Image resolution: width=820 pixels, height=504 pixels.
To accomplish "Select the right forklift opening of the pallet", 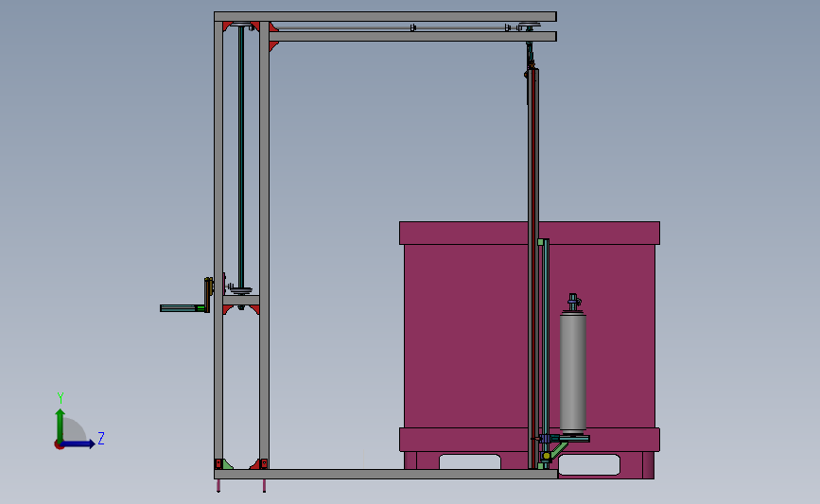I will click(589, 464).
